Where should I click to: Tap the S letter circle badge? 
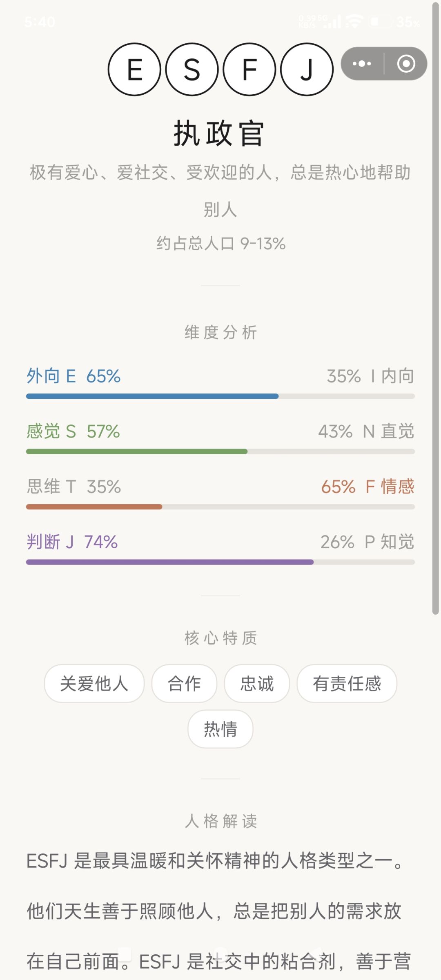click(192, 69)
